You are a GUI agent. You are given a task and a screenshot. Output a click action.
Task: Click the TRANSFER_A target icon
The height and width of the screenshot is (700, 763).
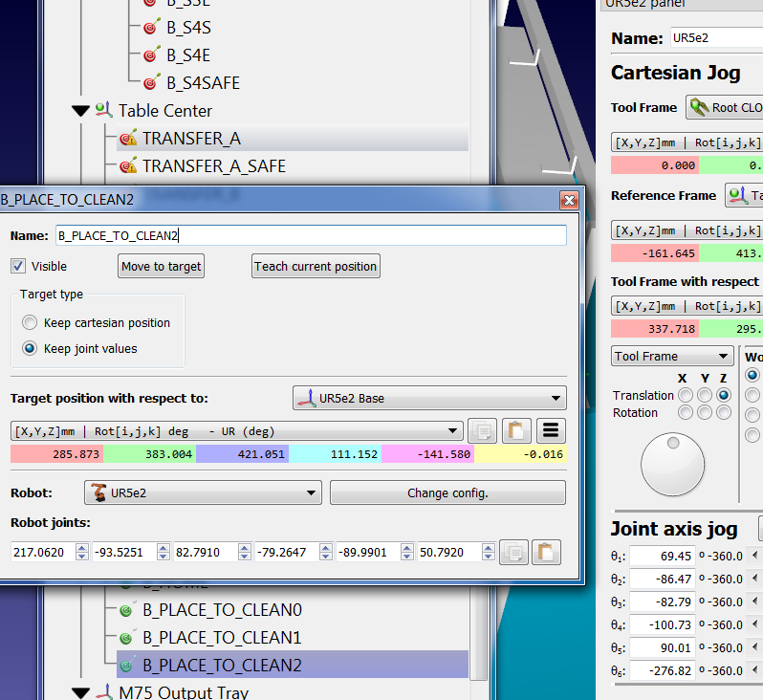pyautogui.click(x=128, y=139)
